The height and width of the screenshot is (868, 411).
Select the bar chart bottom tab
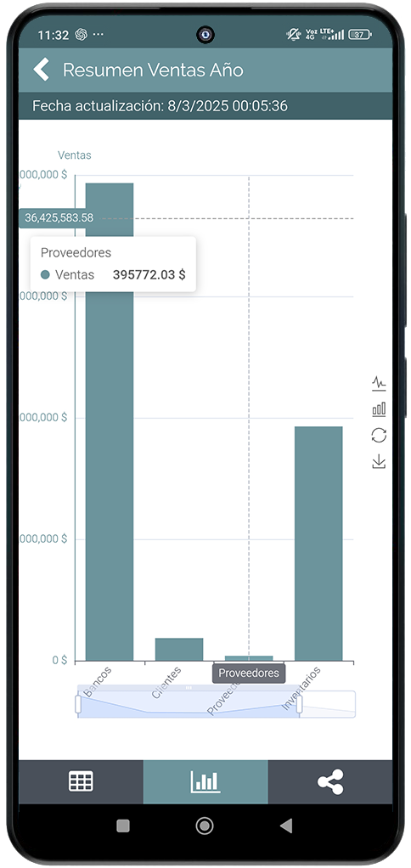(x=205, y=781)
